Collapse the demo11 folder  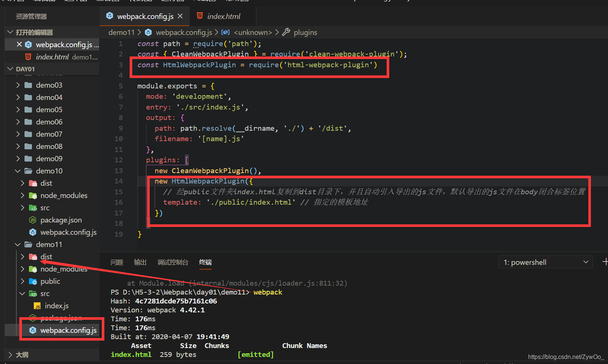click(x=18, y=244)
